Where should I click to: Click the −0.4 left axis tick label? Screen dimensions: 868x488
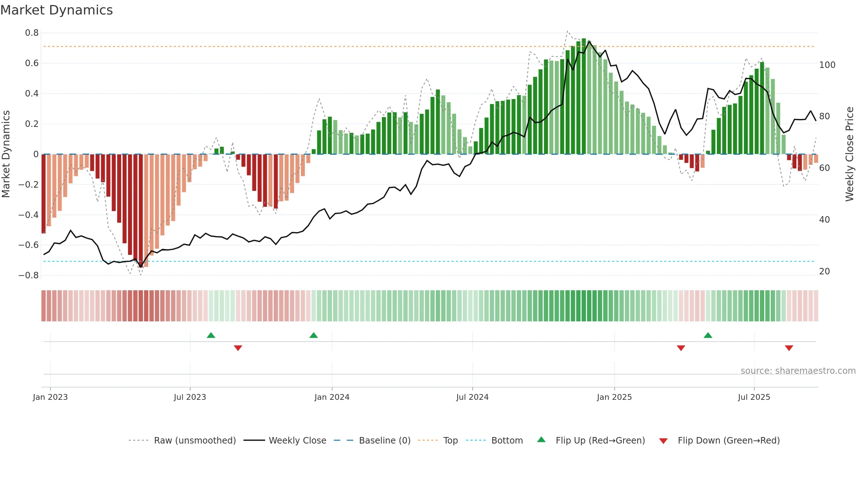29,215
